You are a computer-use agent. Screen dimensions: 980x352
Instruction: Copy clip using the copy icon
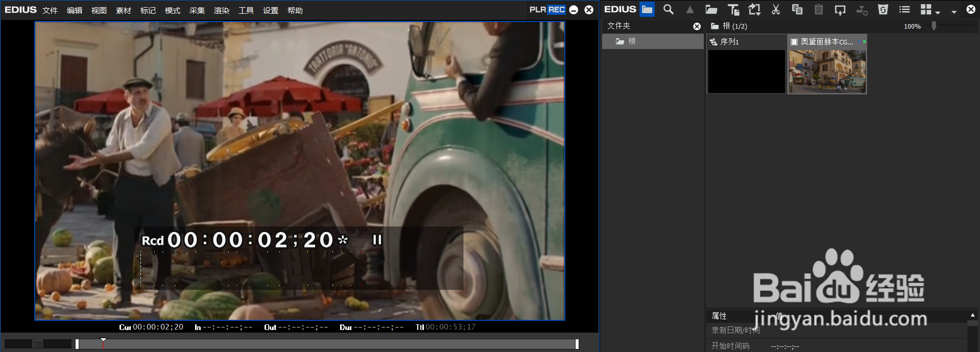[797, 9]
